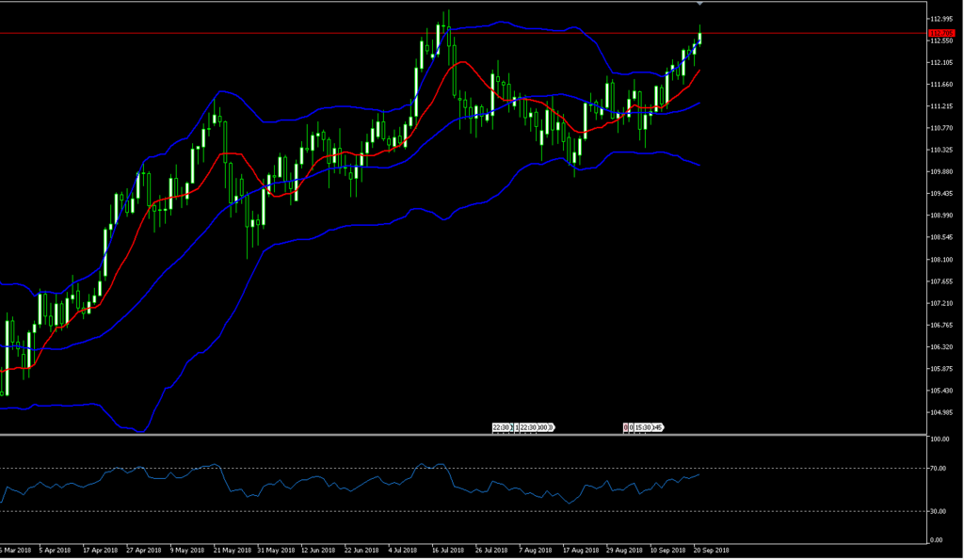Image resolution: width=964 pixels, height=560 pixels.
Task: Click the 104.985 price scale label
Action: pos(941,412)
